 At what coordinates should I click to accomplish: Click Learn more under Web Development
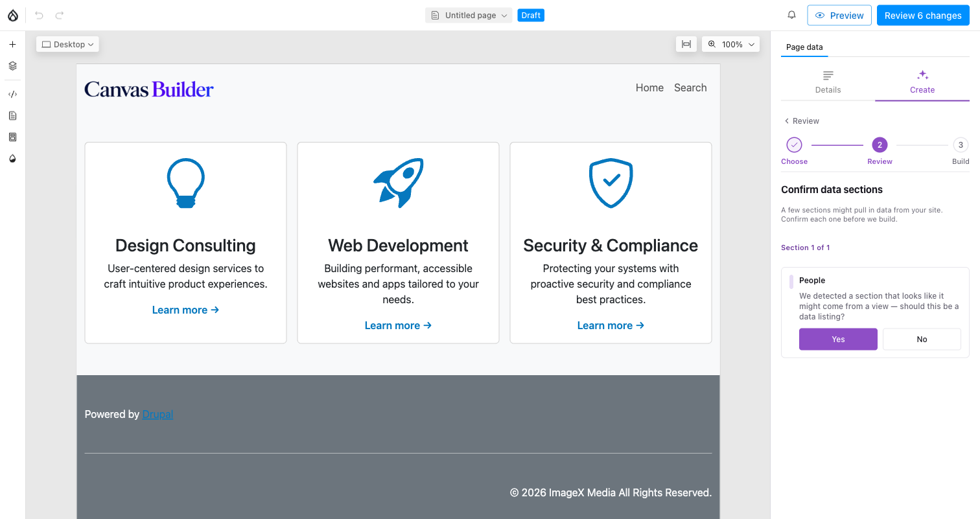398,325
